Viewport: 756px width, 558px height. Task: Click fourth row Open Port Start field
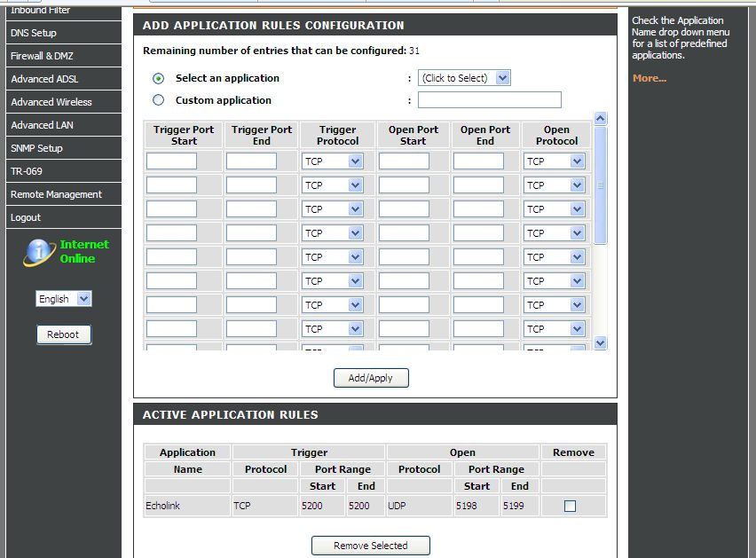[x=404, y=232]
